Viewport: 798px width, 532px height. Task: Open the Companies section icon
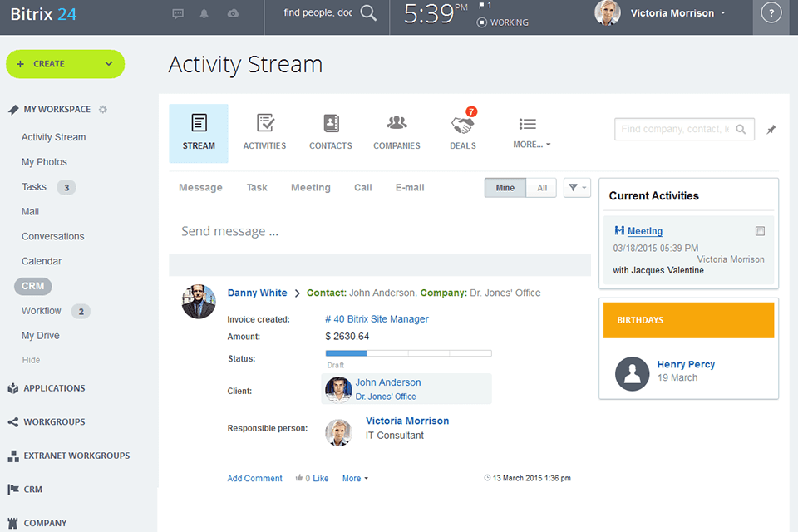[x=397, y=123]
